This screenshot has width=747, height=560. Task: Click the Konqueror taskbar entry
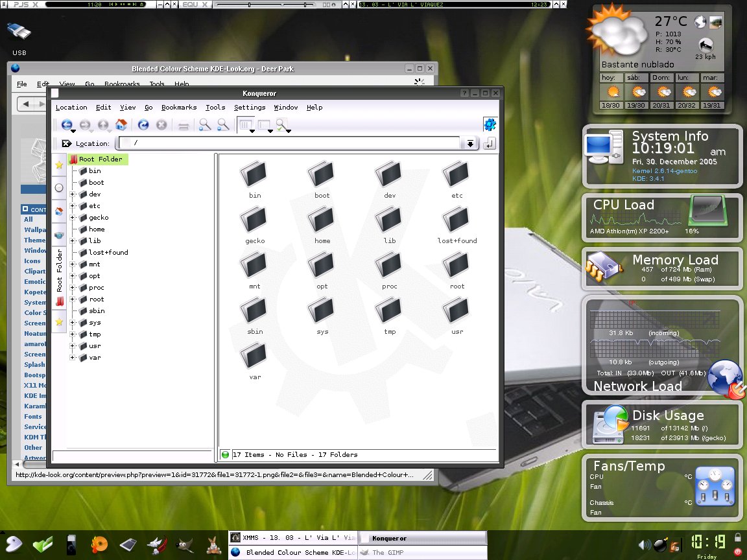(x=422, y=538)
